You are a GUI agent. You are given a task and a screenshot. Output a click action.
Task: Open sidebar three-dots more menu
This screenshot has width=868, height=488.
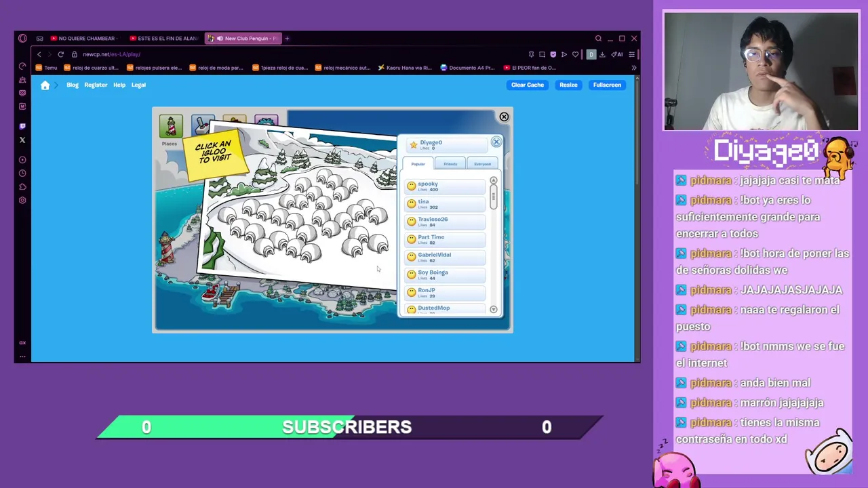point(22,356)
